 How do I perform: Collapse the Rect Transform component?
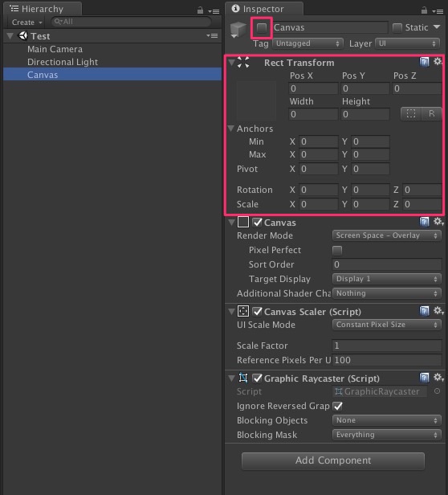click(231, 62)
